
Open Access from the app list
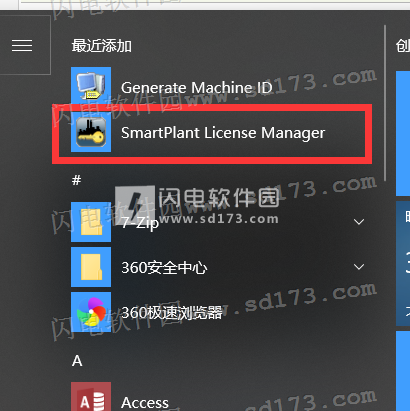pos(145,403)
